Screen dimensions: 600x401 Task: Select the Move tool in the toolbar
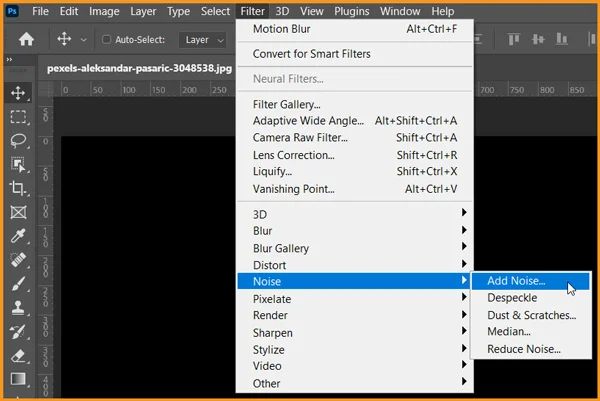click(x=18, y=92)
